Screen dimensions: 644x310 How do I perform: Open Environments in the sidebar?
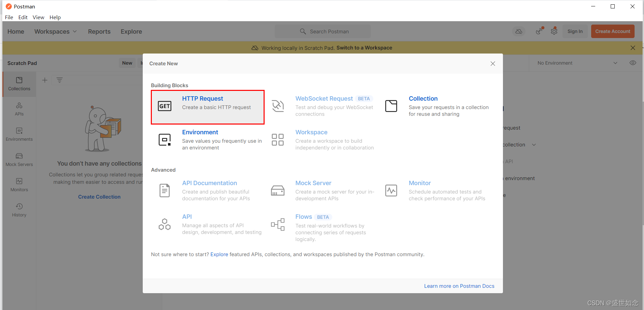(19, 134)
